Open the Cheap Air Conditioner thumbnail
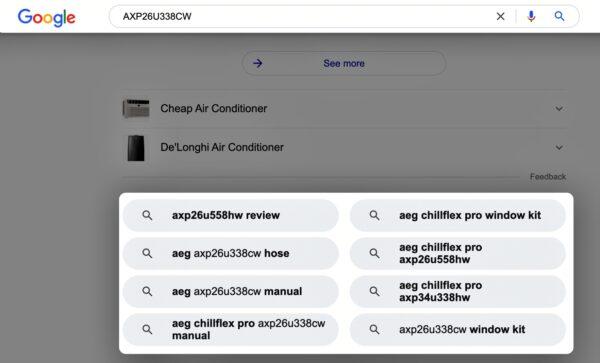Image resolution: width=600 pixels, height=363 pixels. pyautogui.click(x=136, y=109)
